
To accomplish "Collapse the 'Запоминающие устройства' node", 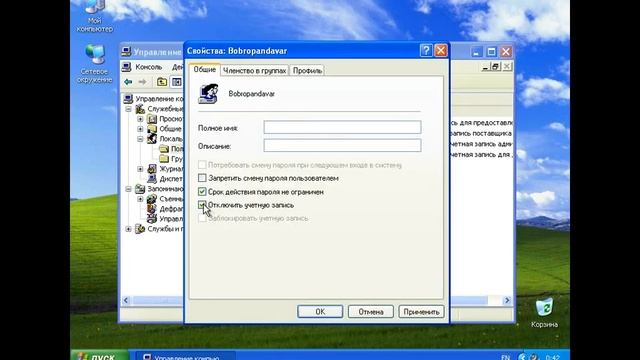I will 128,189.
